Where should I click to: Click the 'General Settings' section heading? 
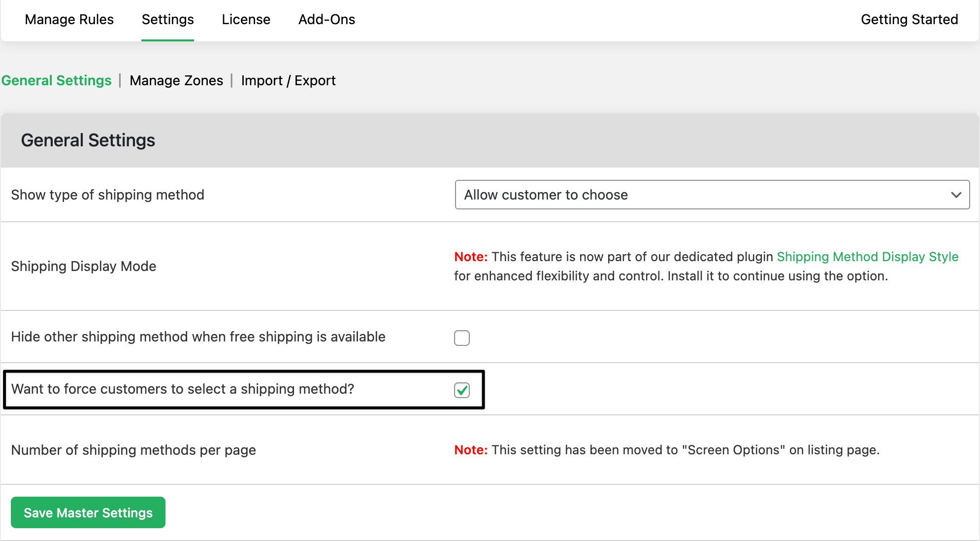(x=88, y=140)
